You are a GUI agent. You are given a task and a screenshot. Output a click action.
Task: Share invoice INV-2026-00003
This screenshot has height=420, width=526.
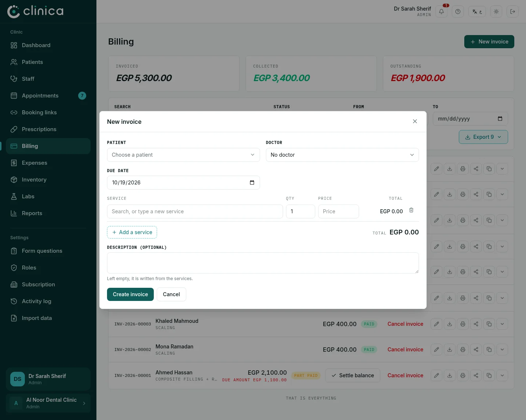pos(476,324)
